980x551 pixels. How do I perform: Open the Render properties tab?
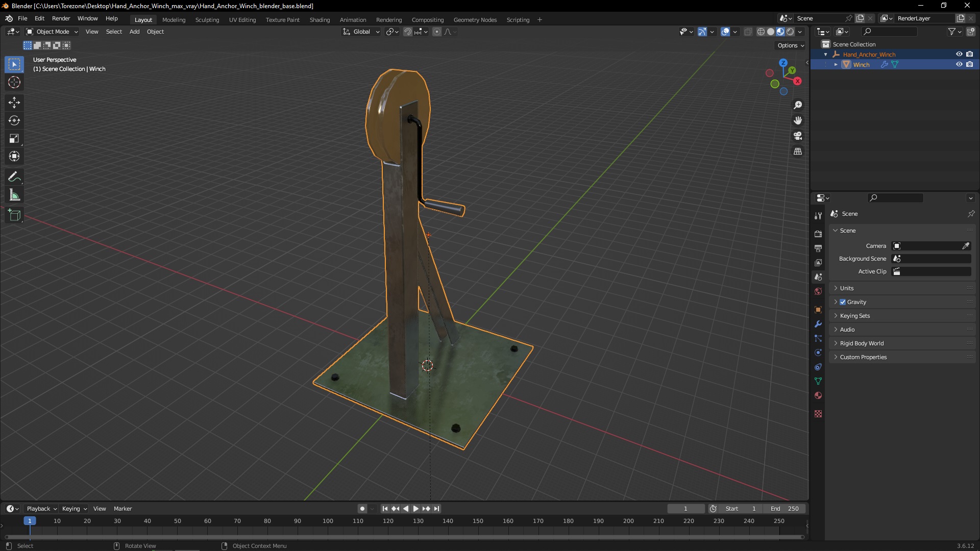[818, 234]
